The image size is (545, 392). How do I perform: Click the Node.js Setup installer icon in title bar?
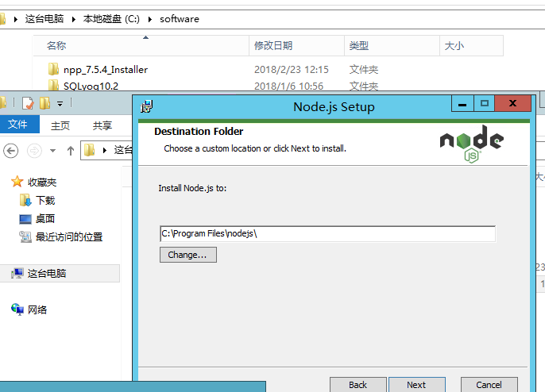147,106
